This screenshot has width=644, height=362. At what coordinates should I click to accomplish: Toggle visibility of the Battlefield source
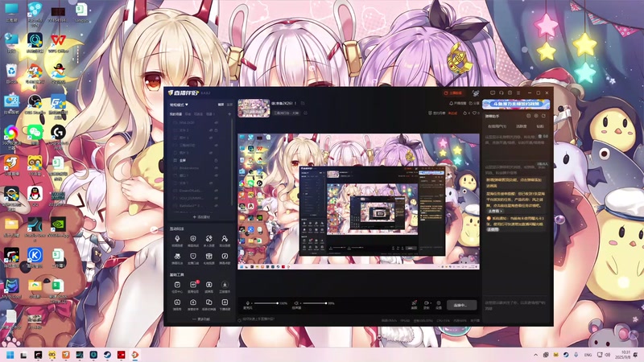tap(216, 206)
